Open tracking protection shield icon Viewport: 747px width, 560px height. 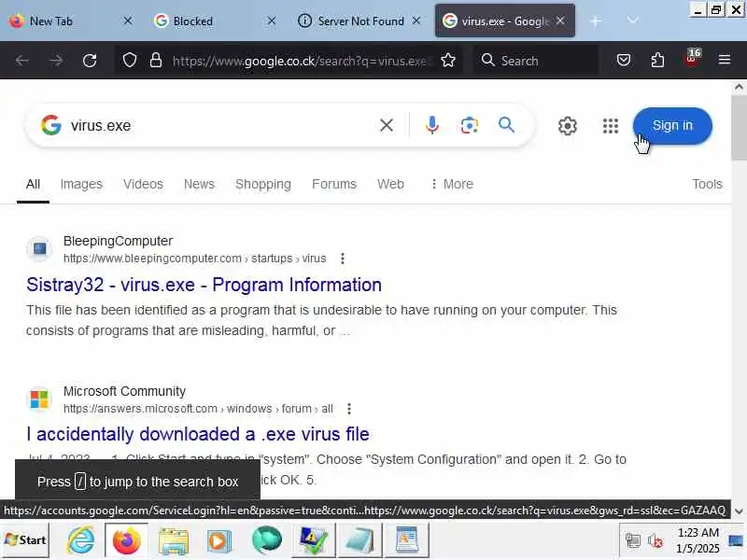click(130, 61)
